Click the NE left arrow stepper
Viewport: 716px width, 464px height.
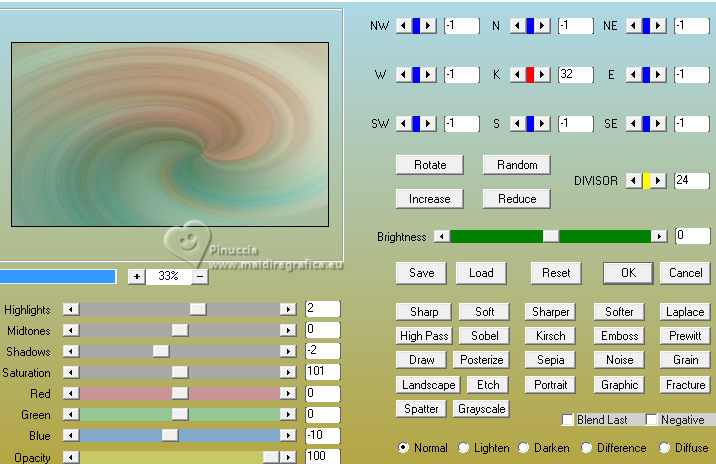click(x=634, y=26)
